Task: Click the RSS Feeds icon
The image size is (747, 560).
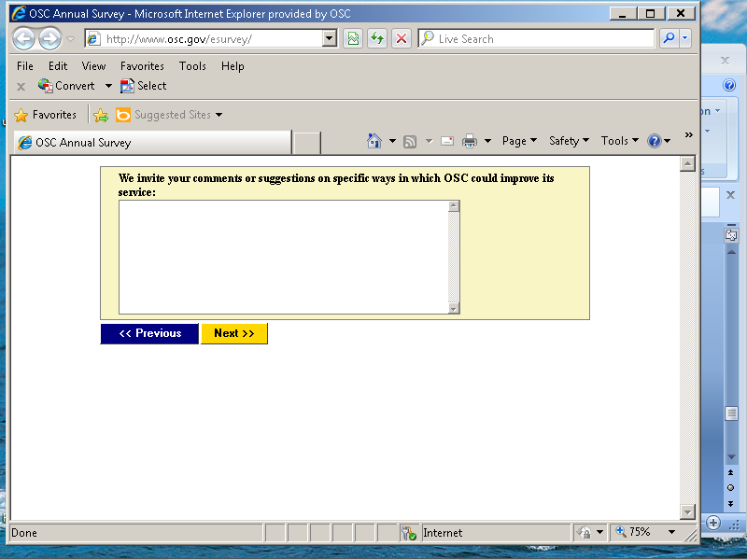Action: tap(410, 142)
